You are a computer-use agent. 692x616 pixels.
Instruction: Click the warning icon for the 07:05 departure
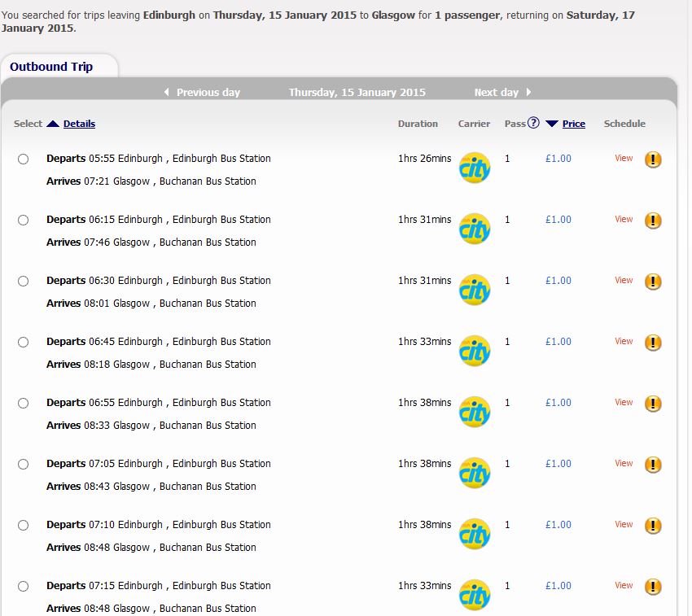(x=653, y=465)
